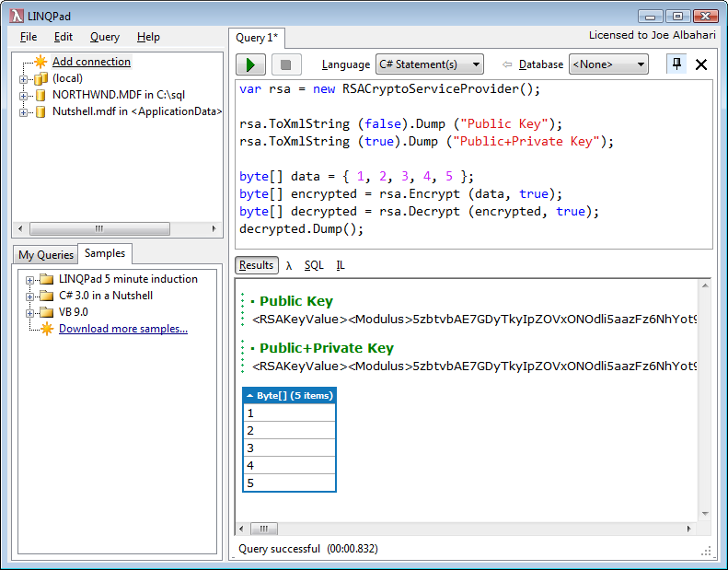Click the Public+Private Key result heading
Viewport: 728px width, 570px height.
(x=327, y=348)
